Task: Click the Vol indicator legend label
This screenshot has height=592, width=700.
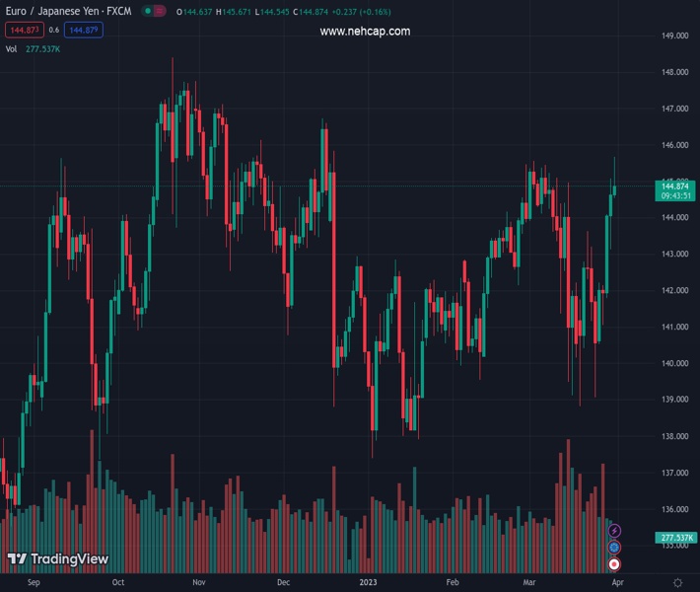Action: coord(11,48)
